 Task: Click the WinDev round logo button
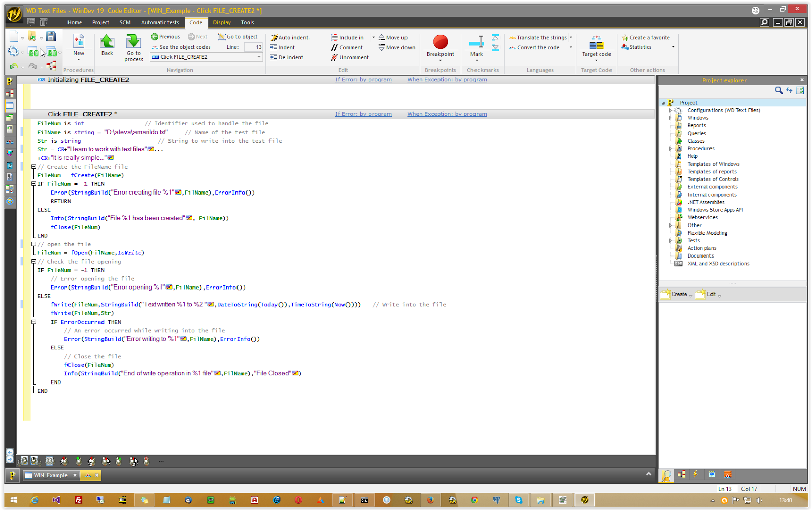(14, 14)
